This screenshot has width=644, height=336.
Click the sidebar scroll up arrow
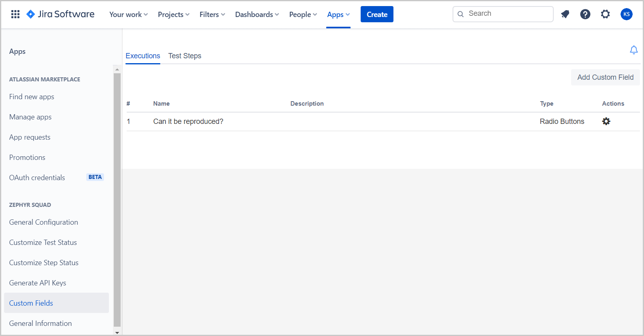click(x=117, y=70)
